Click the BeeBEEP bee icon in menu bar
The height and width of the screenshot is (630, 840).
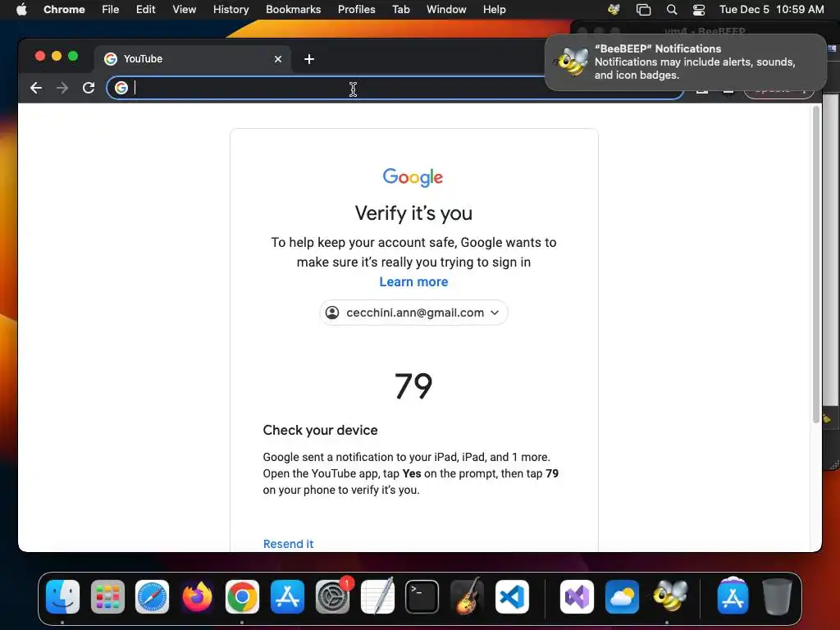[x=614, y=9]
